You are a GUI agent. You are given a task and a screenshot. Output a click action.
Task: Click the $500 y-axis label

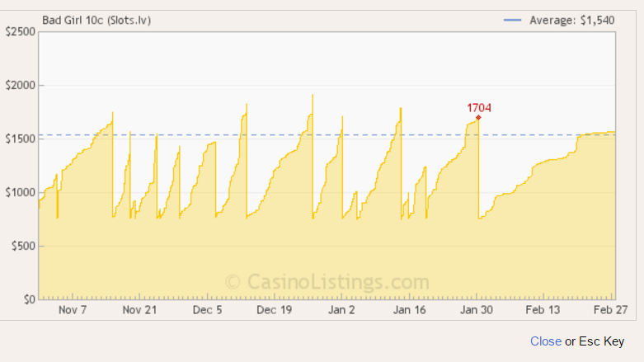[23, 246]
